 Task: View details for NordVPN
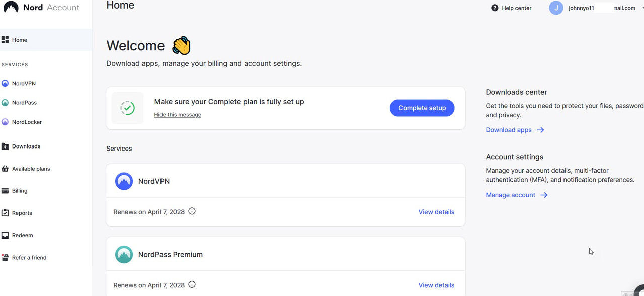pyautogui.click(x=436, y=212)
